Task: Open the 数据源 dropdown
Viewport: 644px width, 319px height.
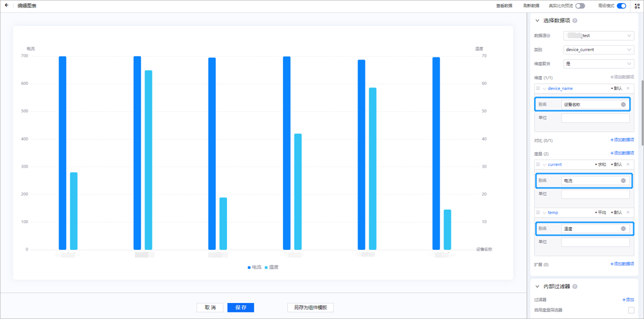Action: [x=598, y=36]
